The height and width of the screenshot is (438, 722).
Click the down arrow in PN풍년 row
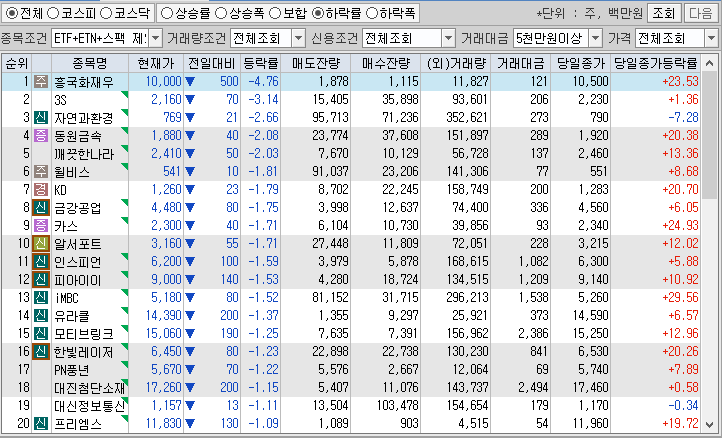tap(190, 369)
